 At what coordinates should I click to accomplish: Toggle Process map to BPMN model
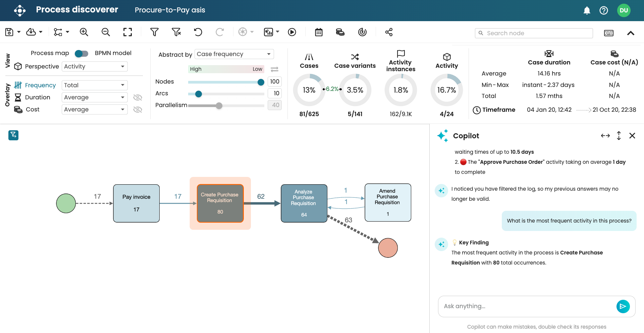[x=82, y=53]
